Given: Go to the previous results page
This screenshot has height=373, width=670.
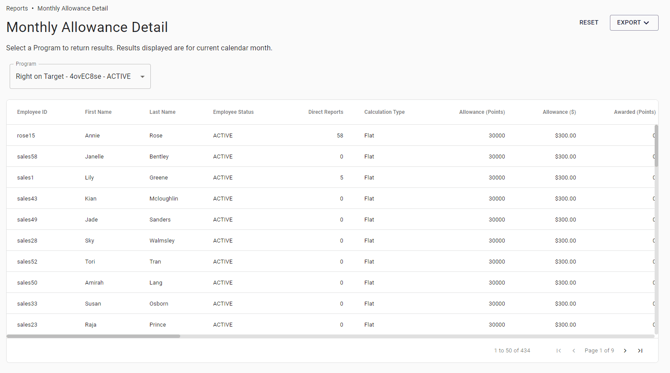Looking at the screenshot, I should [574, 350].
